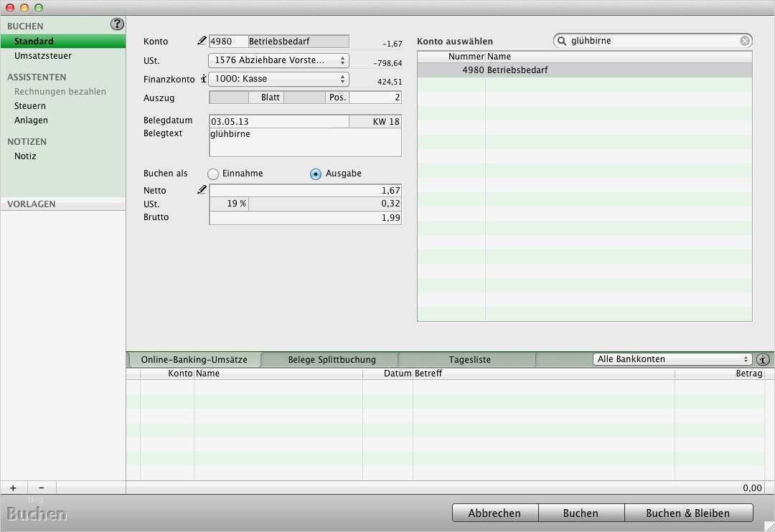Click the plus icon to add an entry
Viewport: 775px width, 532px height.
click(13, 488)
